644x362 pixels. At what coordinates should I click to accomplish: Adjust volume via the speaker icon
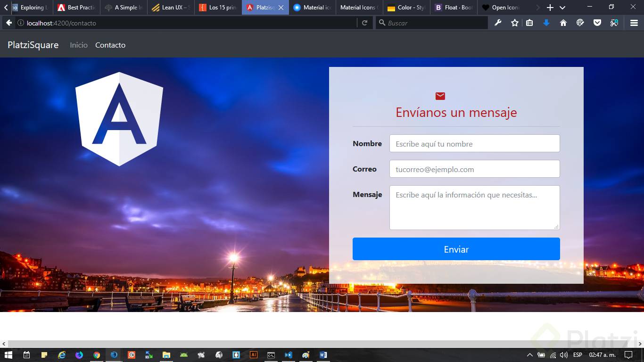pyautogui.click(x=564, y=355)
